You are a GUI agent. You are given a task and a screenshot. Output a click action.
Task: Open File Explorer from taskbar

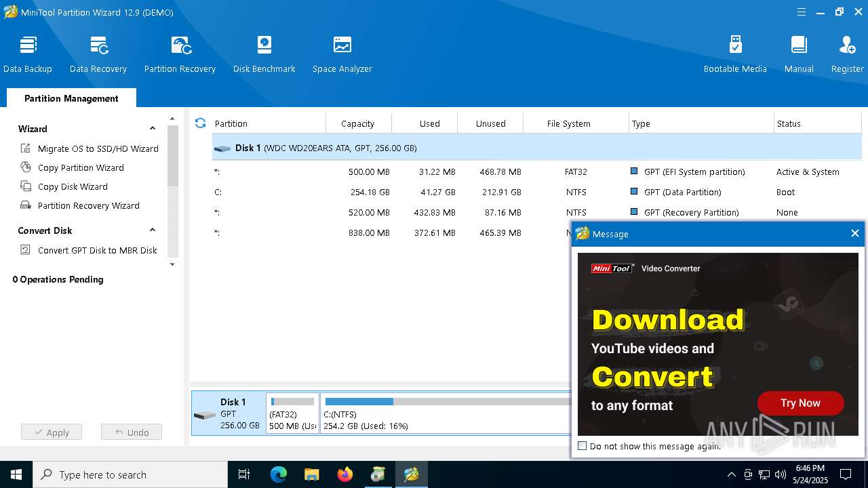pos(311,474)
